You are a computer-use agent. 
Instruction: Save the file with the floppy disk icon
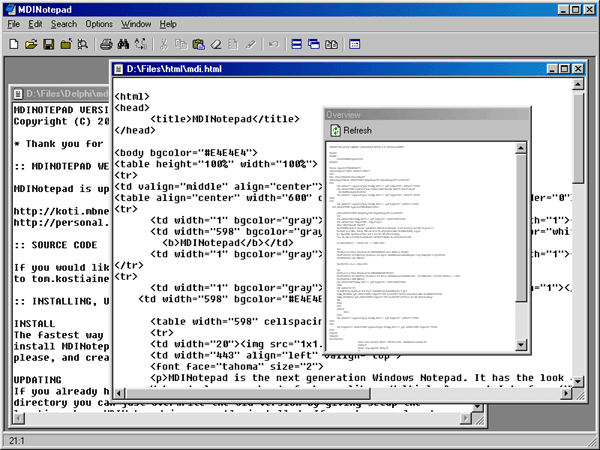[49, 44]
